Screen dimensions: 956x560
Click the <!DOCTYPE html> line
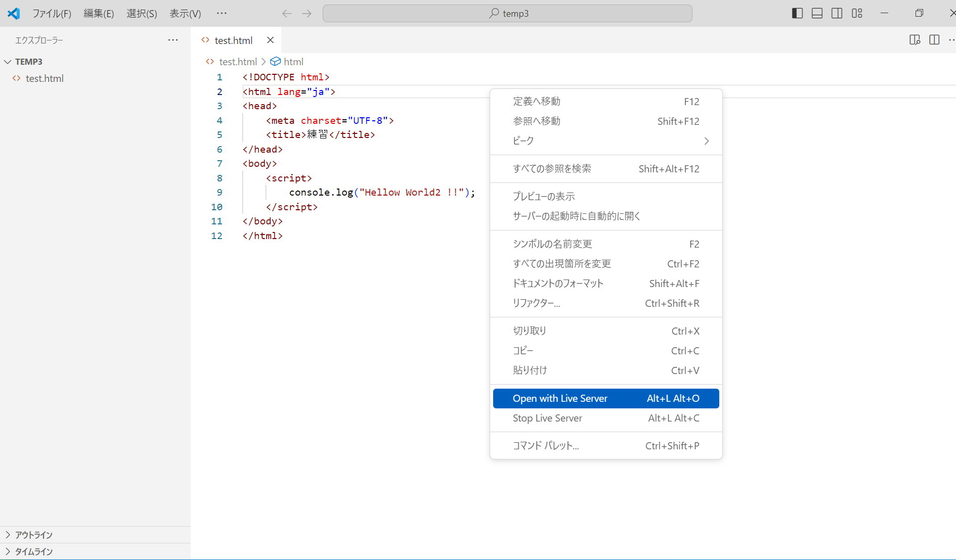(286, 77)
